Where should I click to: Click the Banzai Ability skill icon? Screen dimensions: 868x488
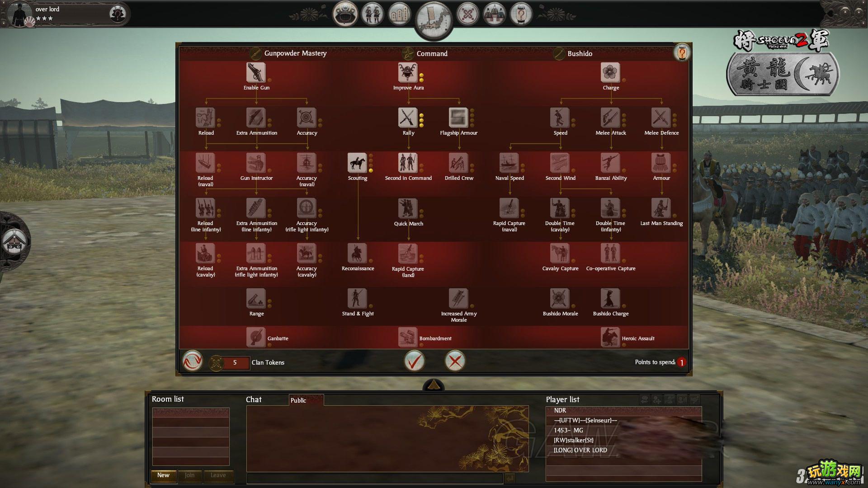click(610, 163)
